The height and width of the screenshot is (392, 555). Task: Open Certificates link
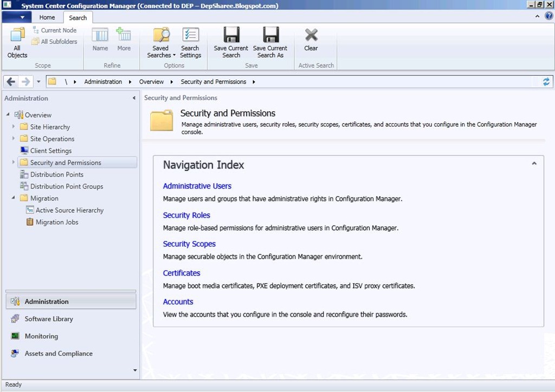182,273
